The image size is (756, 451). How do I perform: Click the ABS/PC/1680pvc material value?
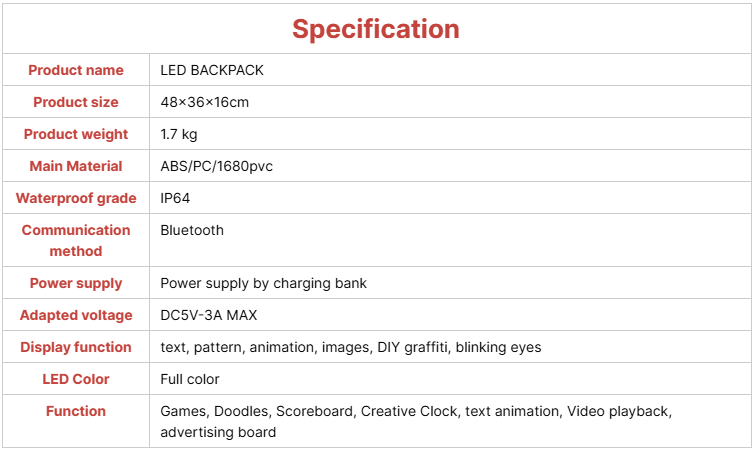(x=216, y=166)
